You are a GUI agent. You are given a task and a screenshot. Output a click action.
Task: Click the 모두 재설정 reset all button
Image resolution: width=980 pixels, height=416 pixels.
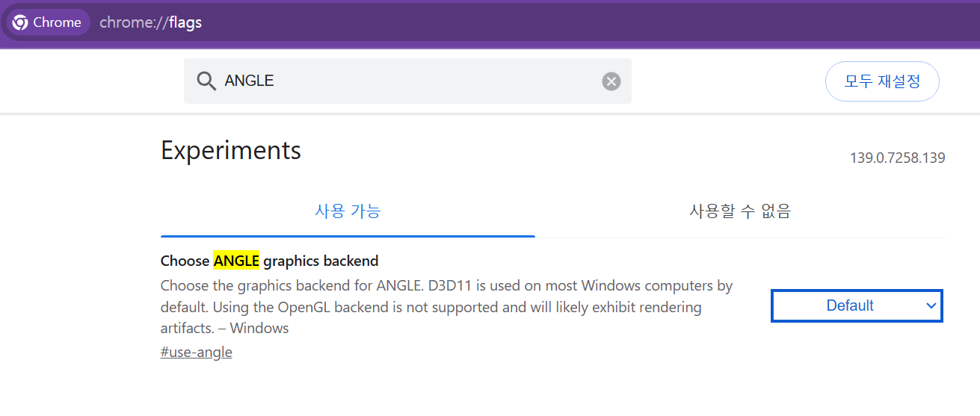pos(882,81)
